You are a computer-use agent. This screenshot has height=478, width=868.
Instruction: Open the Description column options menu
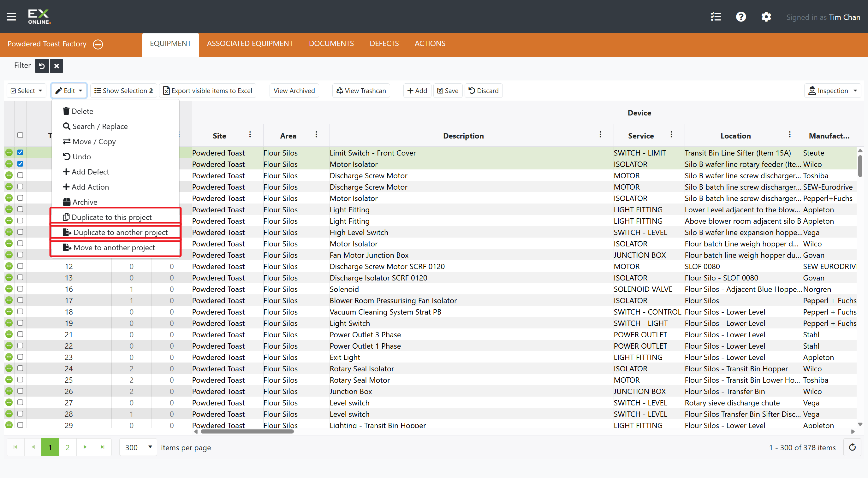[600, 135]
